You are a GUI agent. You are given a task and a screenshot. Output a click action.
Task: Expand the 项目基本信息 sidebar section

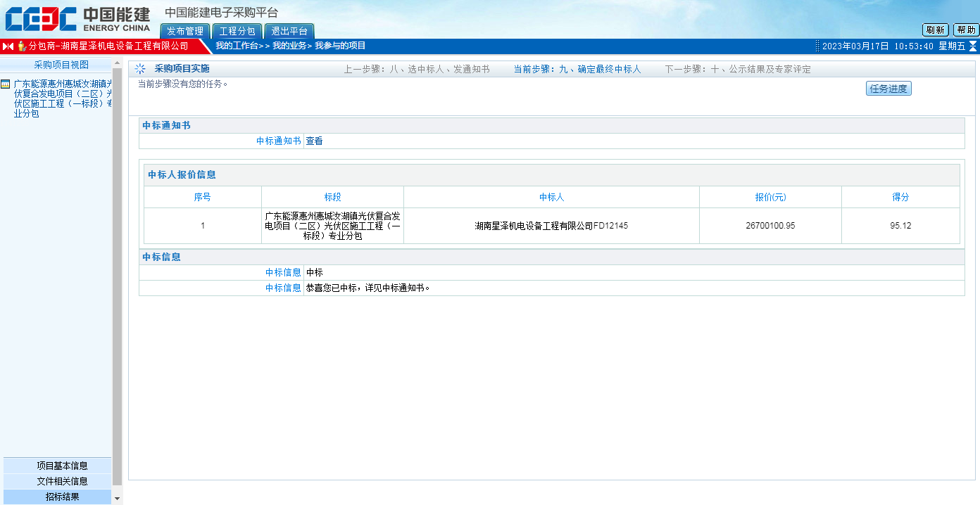pos(62,466)
